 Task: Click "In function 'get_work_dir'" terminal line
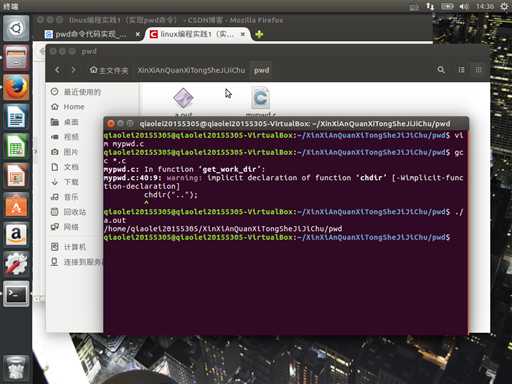coord(204,169)
